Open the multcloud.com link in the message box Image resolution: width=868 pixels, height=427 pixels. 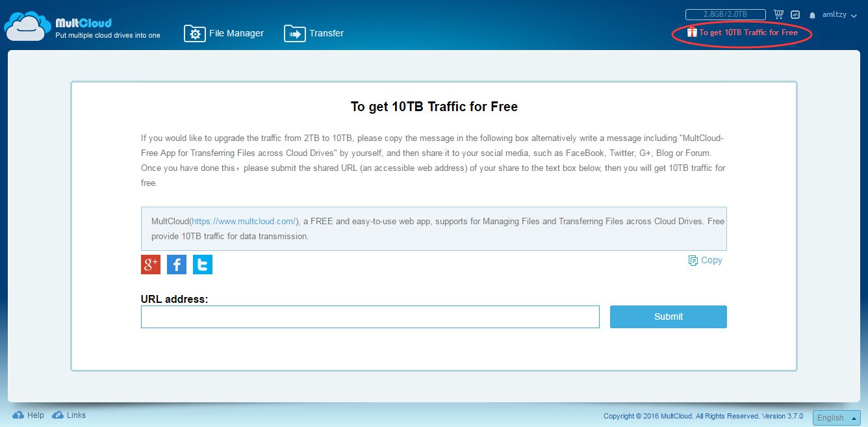244,221
